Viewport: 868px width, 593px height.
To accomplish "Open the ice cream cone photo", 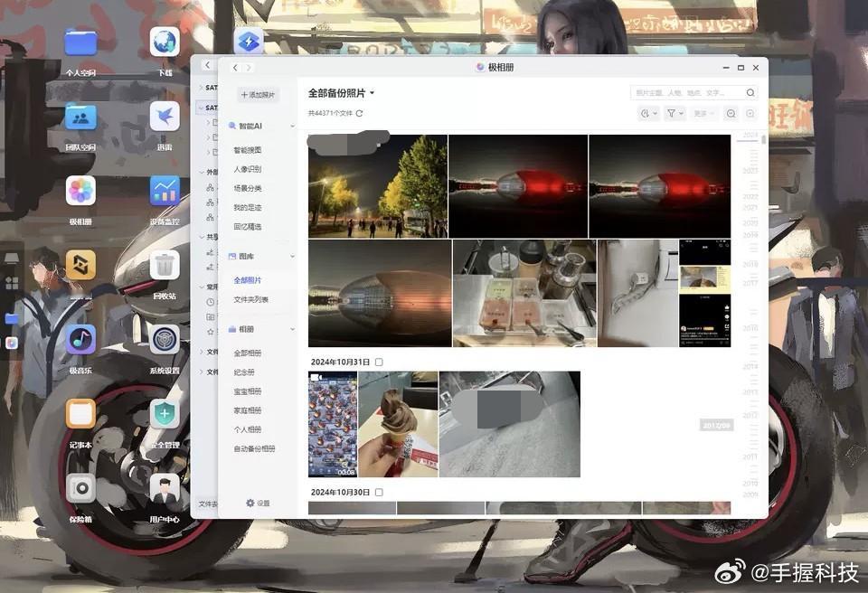I will tap(398, 424).
